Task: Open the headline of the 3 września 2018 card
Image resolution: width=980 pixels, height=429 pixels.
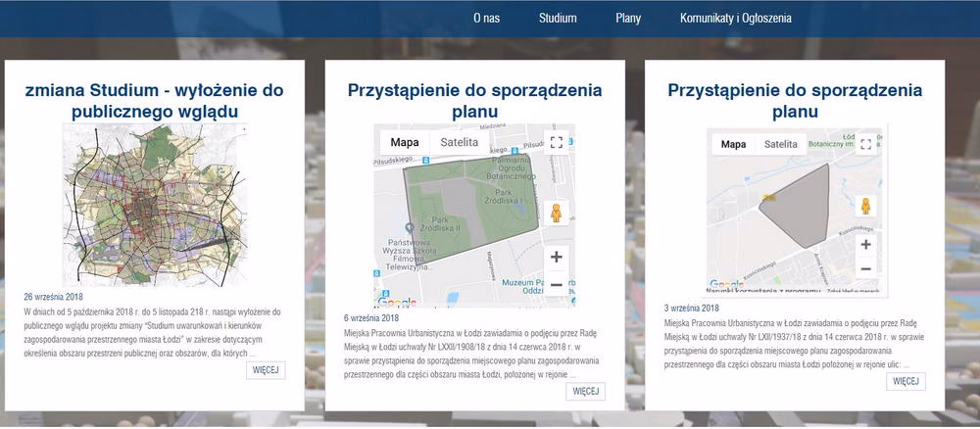Action: point(795,101)
